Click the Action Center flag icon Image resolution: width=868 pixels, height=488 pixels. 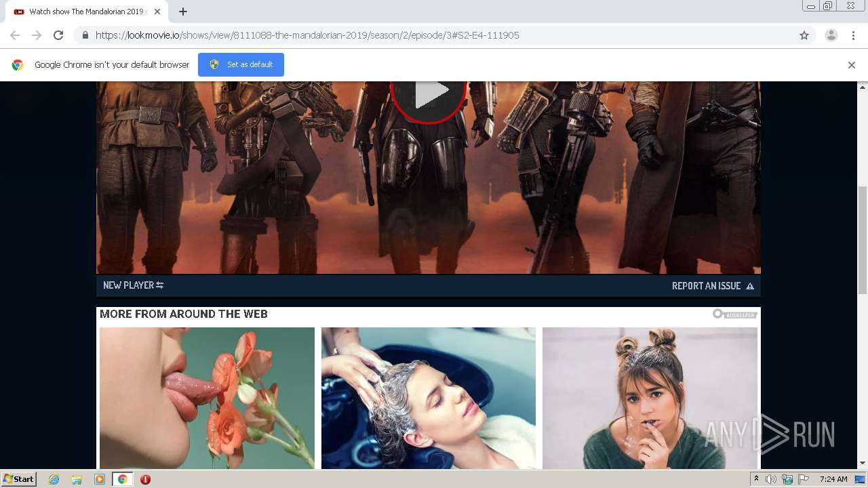(804, 479)
